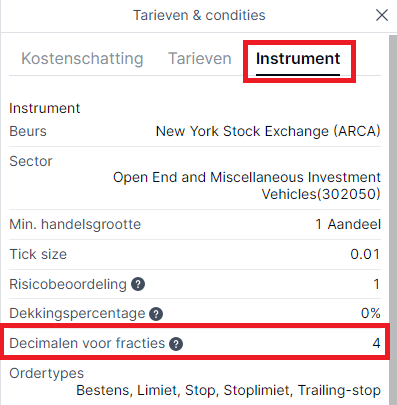The image size is (397, 405).
Task: Select the 0.01 tick size value
Action: (365, 254)
